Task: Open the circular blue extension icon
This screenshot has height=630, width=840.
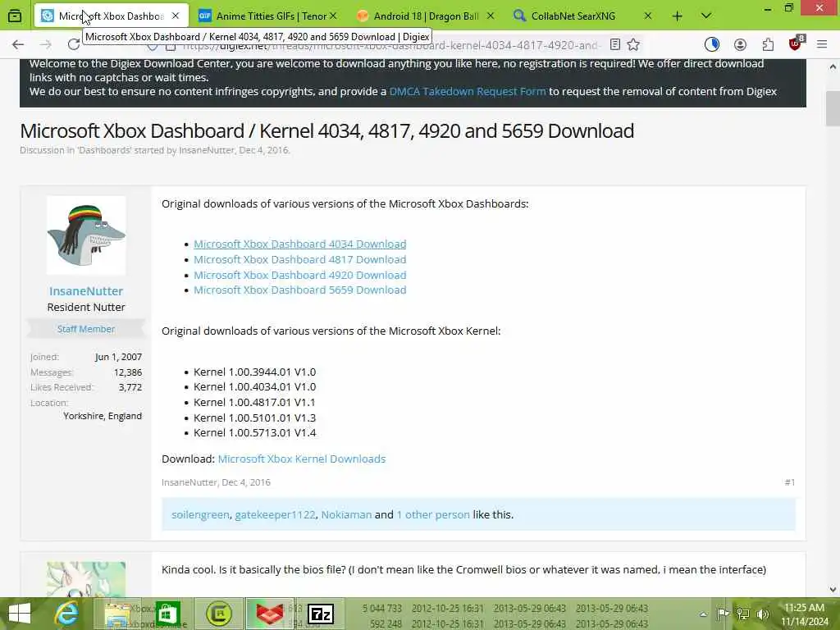Action: pyautogui.click(x=711, y=44)
